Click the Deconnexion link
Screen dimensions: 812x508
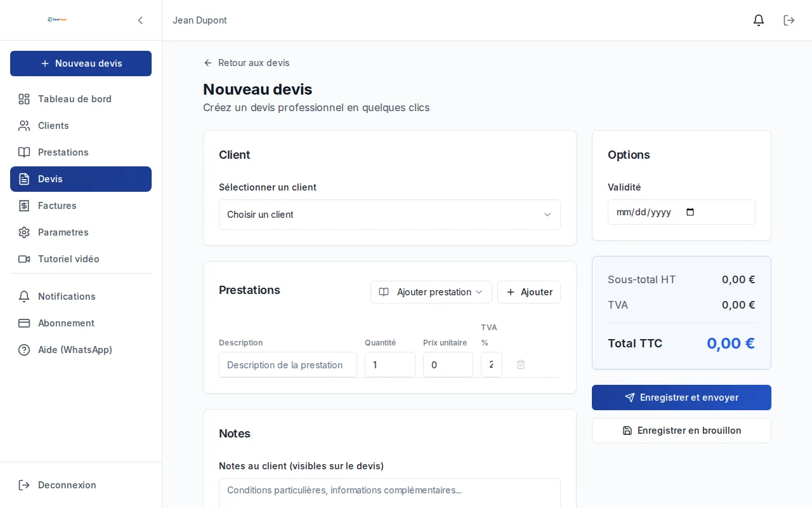(81, 485)
